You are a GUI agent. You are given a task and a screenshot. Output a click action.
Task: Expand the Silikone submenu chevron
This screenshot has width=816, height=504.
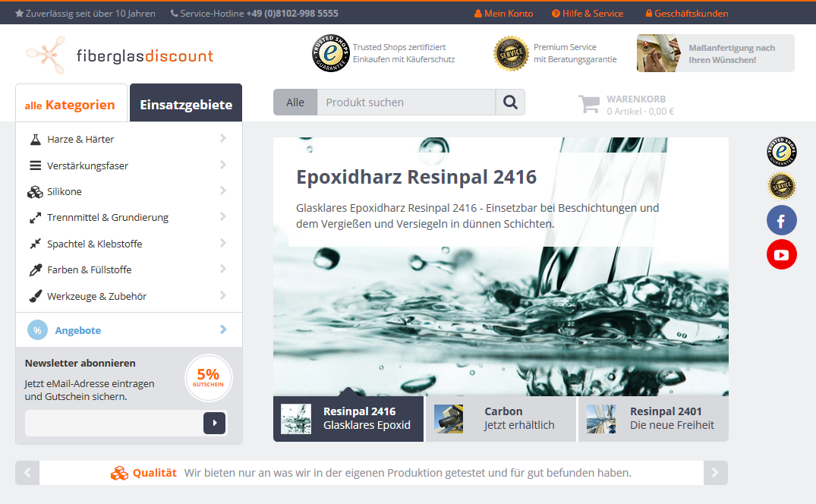(x=222, y=191)
